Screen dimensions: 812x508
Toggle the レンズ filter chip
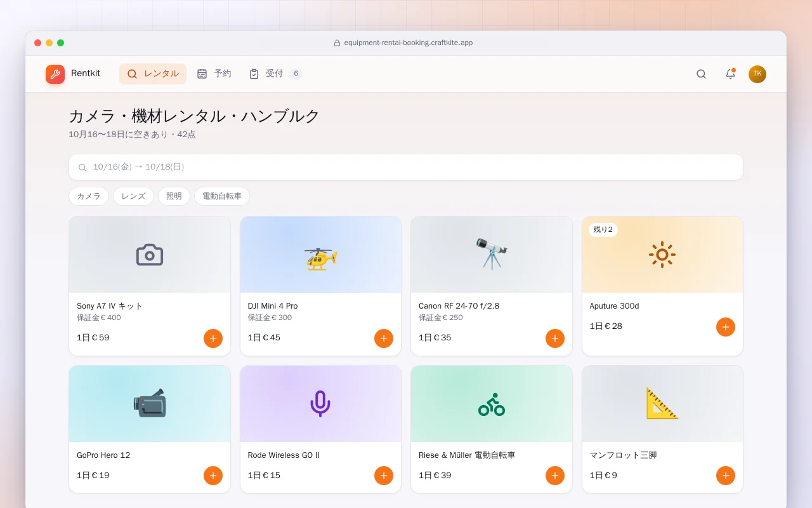pos(133,196)
